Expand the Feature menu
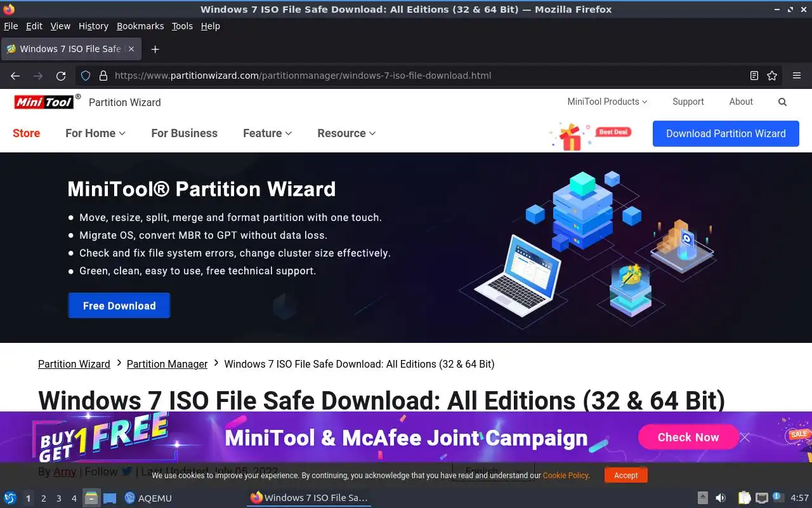 [x=267, y=133]
